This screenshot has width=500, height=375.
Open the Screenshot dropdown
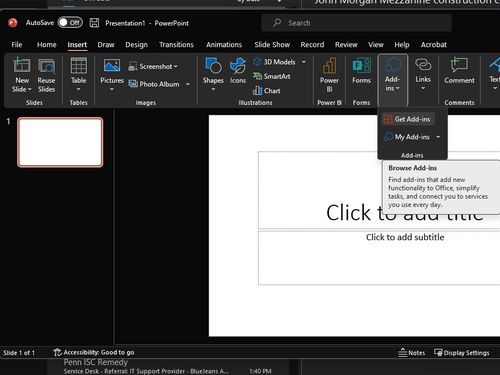(153, 66)
